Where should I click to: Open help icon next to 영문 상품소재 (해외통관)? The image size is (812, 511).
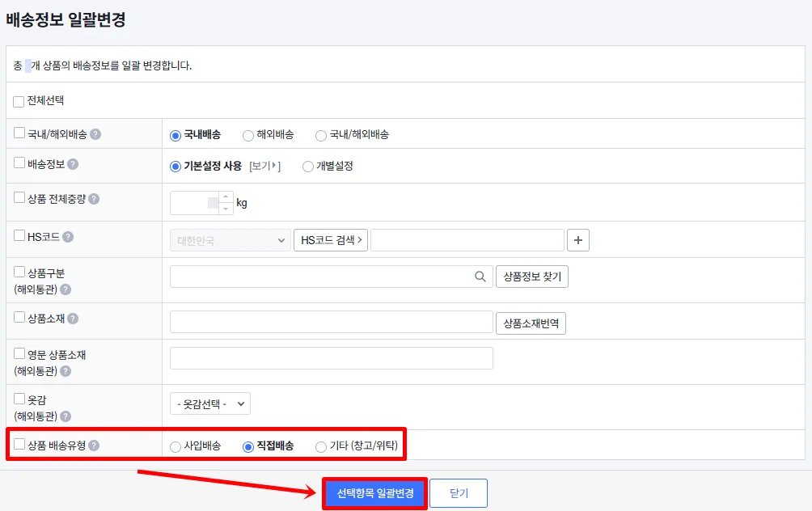[66, 371]
